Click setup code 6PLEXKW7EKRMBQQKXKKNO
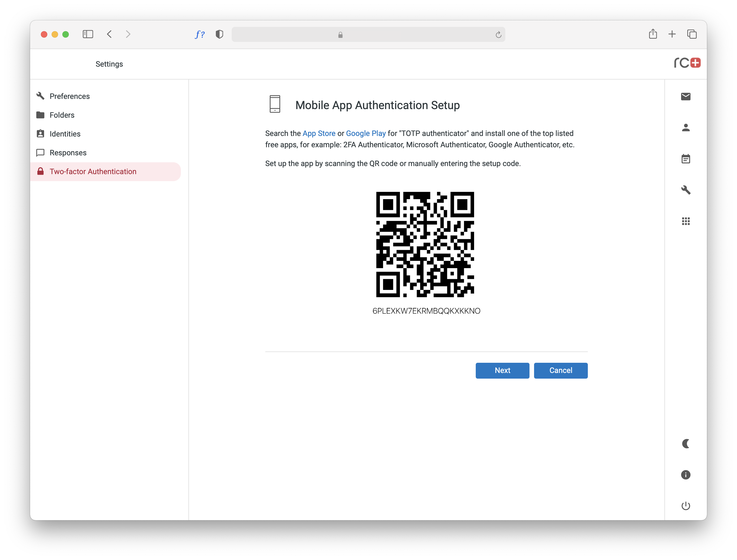The height and width of the screenshot is (560, 737). coord(426,311)
